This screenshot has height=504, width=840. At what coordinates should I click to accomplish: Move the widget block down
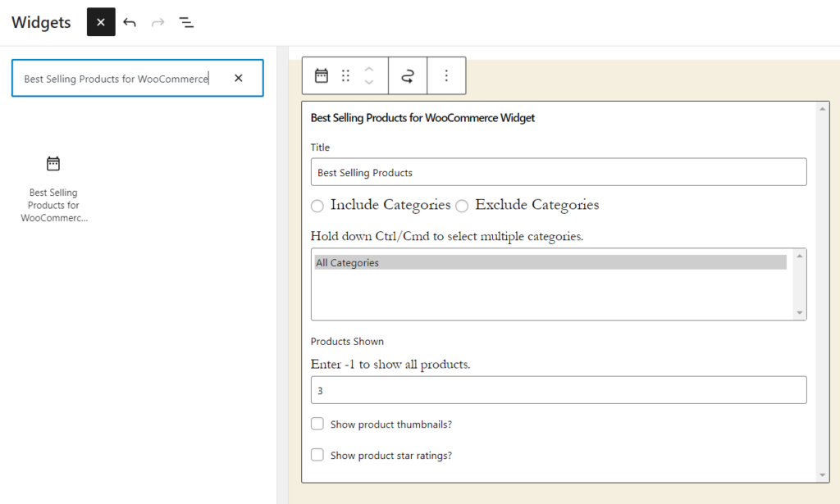click(x=369, y=82)
